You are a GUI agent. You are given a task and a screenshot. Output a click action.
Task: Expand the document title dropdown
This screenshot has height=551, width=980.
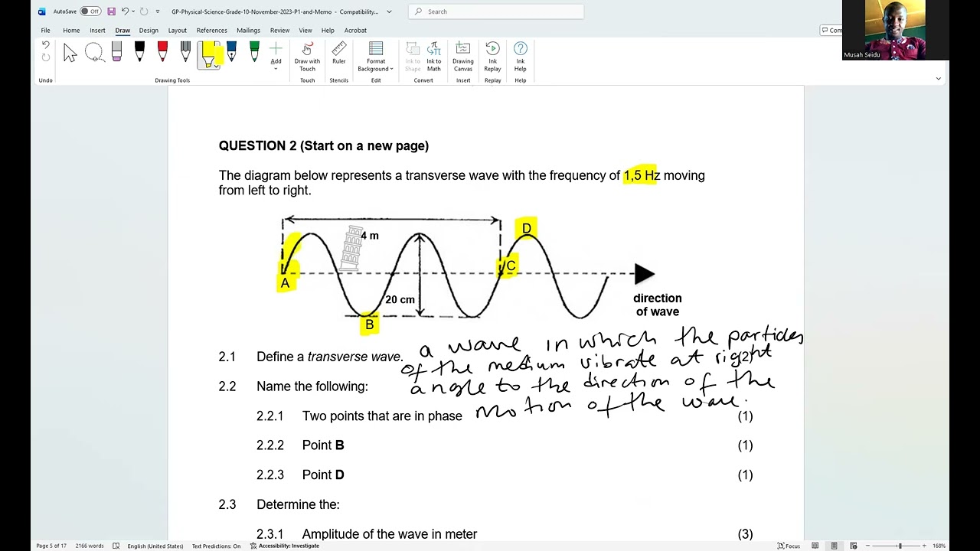tap(389, 11)
